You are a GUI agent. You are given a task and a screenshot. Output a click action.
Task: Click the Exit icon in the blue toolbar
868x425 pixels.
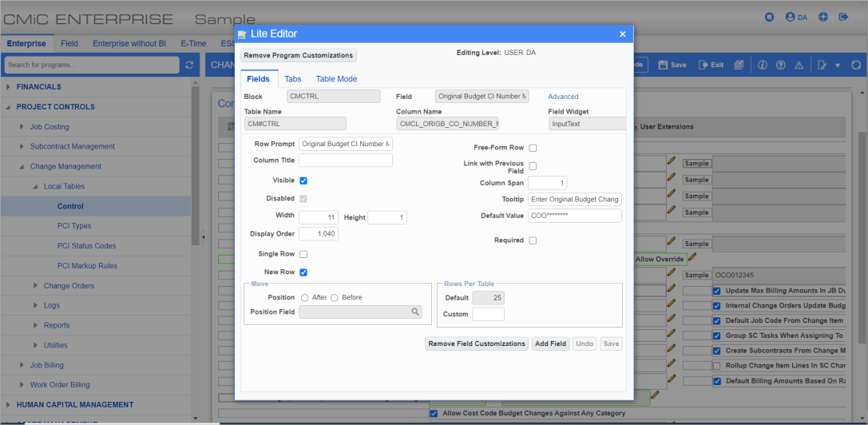pos(703,65)
